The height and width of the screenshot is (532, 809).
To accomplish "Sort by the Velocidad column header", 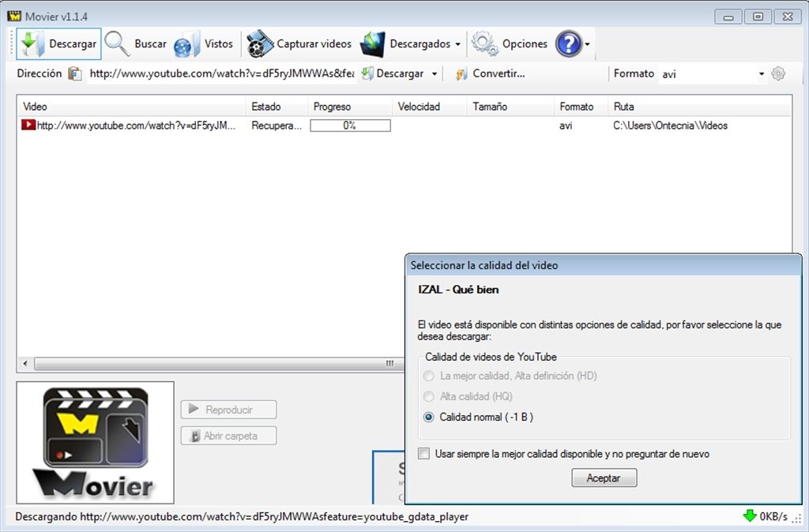I will [x=429, y=107].
